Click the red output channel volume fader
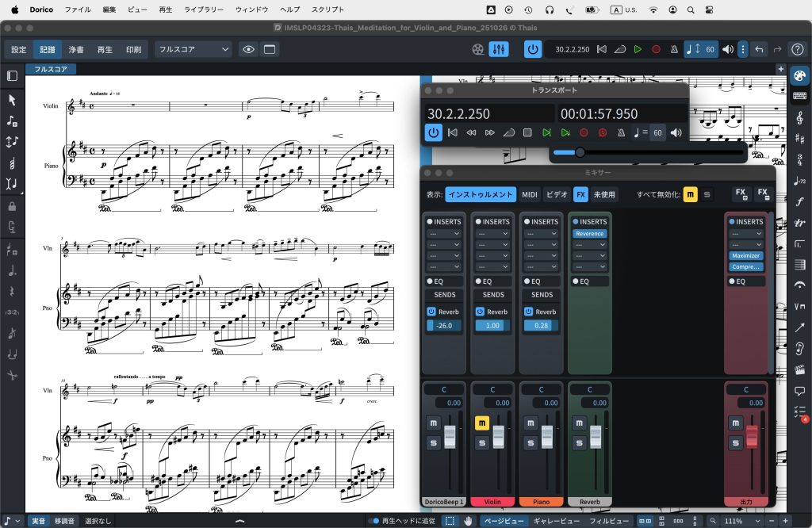812x528 pixels. pyautogui.click(x=752, y=436)
